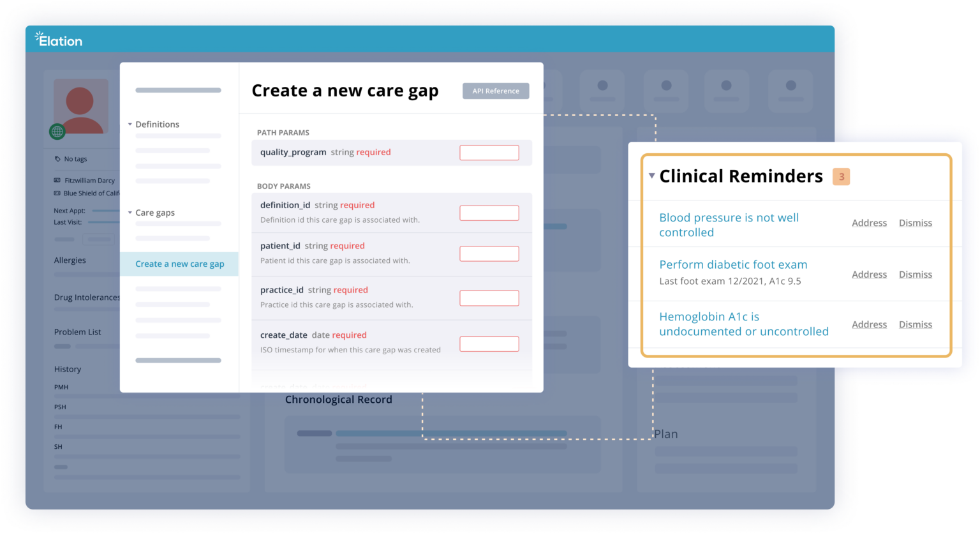Click the orange reminders count badge
This screenshot has height=535, width=980.
click(841, 177)
